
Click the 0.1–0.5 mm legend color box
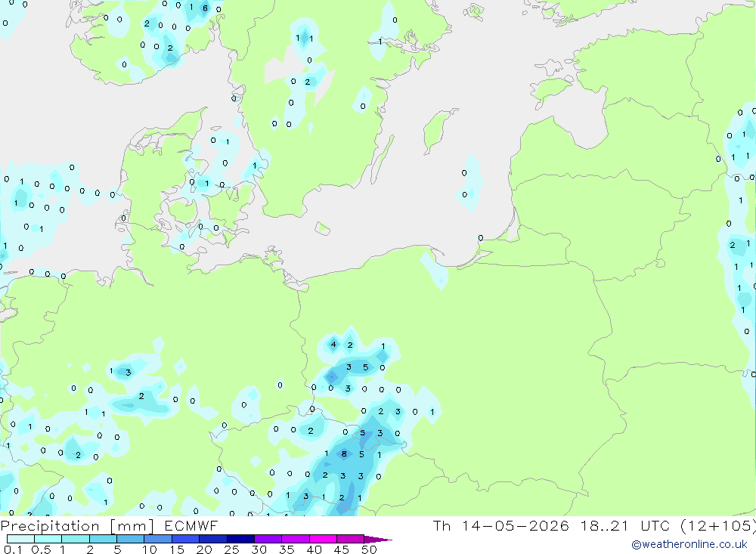tap(20, 539)
